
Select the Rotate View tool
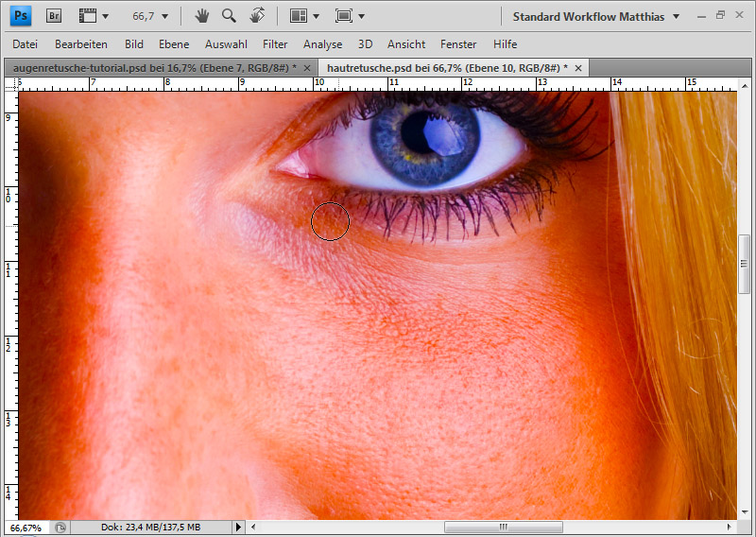click(256, 16)
